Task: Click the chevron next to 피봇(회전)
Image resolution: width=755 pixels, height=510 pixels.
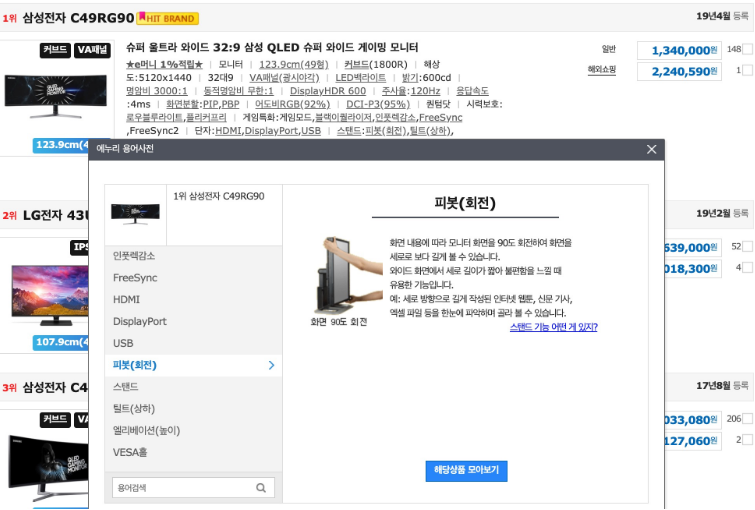Action: [x=272, y=365]
